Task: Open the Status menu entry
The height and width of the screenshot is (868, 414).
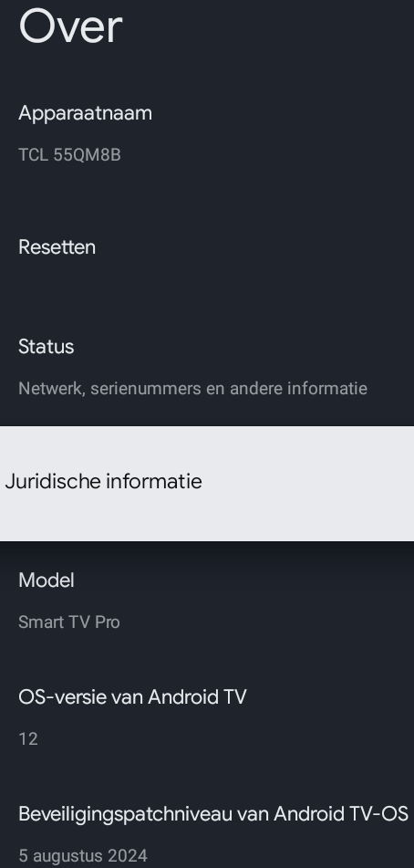Action: tap(207, 367)
